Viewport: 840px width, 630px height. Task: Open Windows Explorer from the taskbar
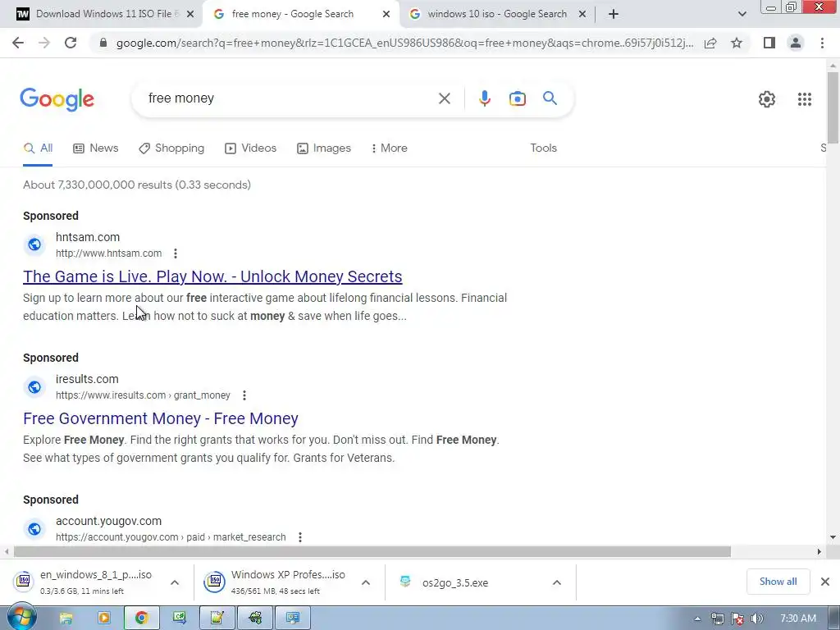[66, 619]
